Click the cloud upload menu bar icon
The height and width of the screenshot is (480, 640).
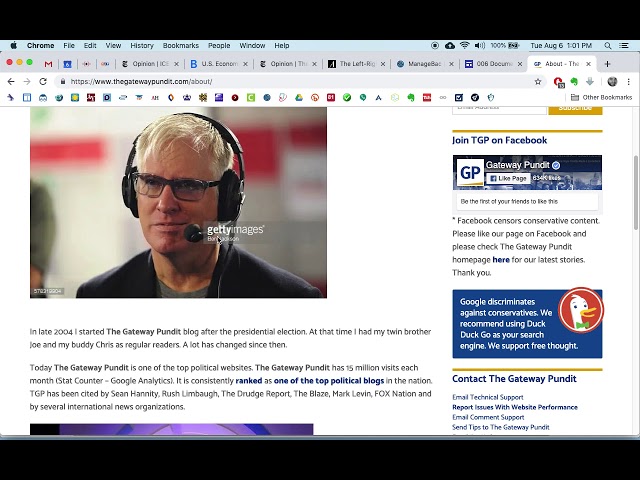click(450, 46)
